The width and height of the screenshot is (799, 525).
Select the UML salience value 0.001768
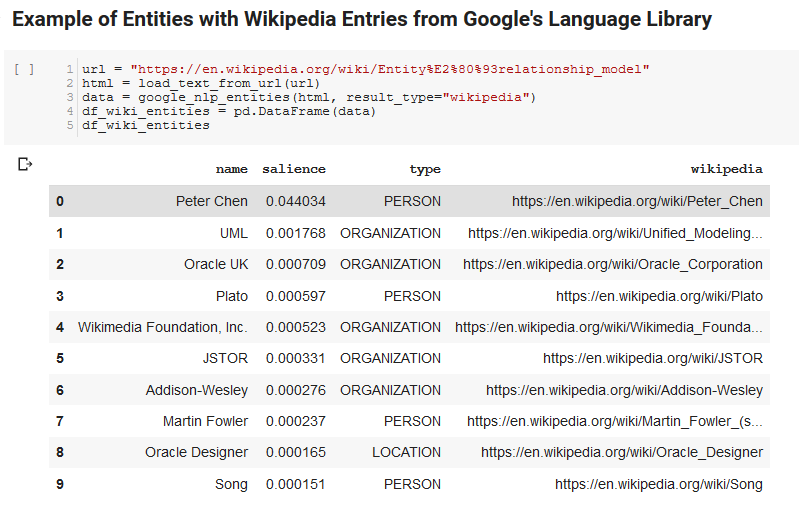point(296,233)
